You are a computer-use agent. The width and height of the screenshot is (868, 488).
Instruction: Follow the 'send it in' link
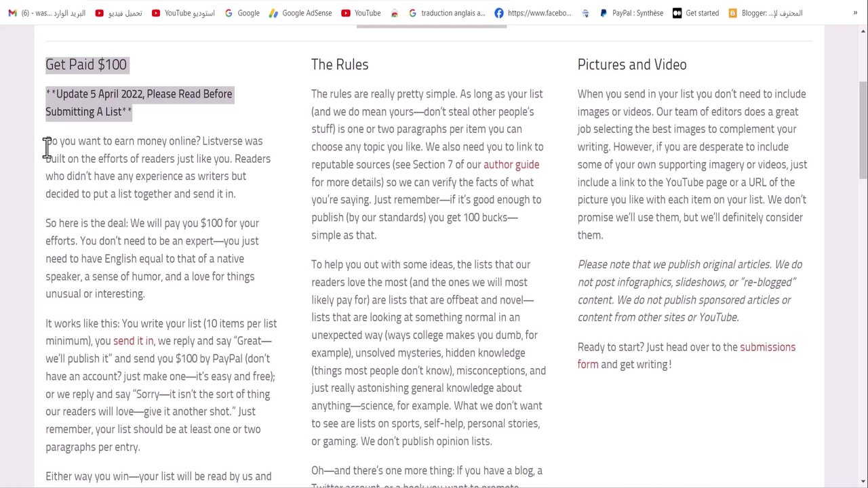click(133, 341)
